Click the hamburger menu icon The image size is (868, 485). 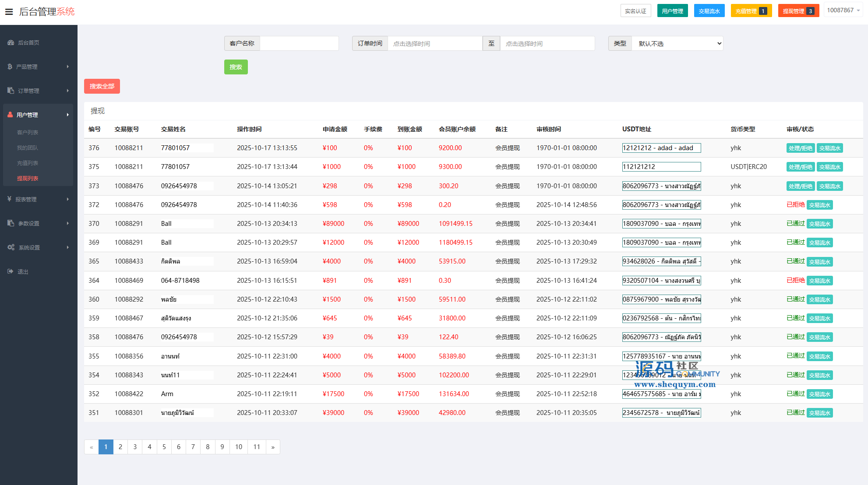pyautogui.click(x=9, y=12)
